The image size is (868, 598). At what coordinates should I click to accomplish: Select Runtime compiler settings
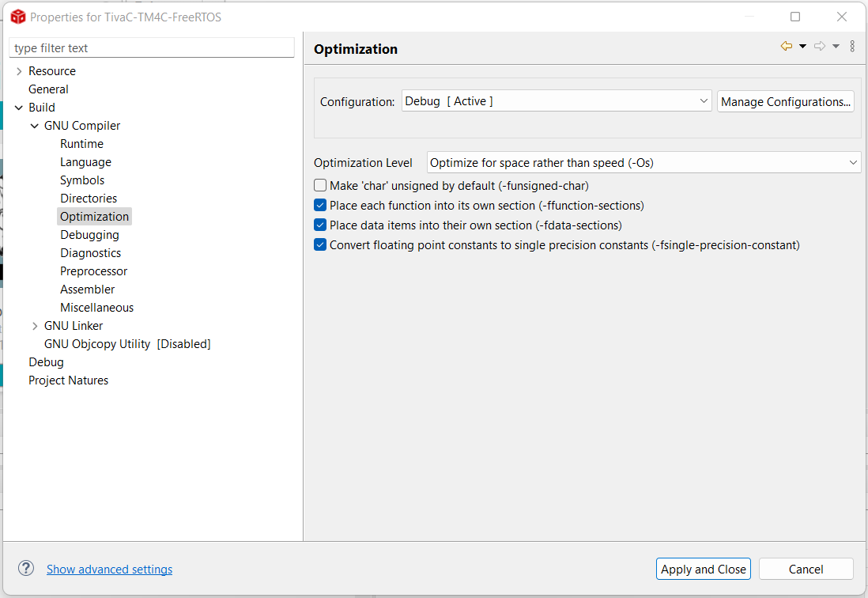click(x=82, y=144)
